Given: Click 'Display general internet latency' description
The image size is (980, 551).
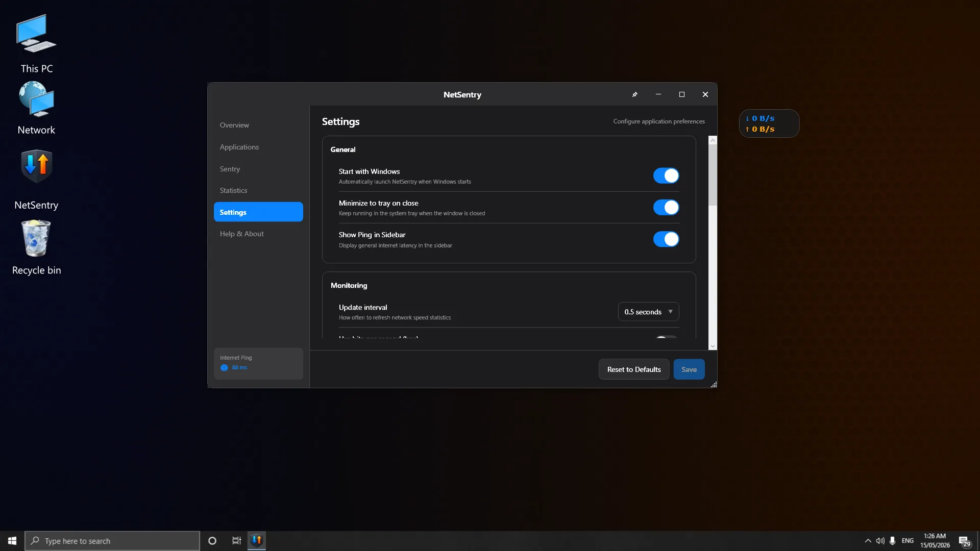Looking at the screenshot, I should coord(396,245).
